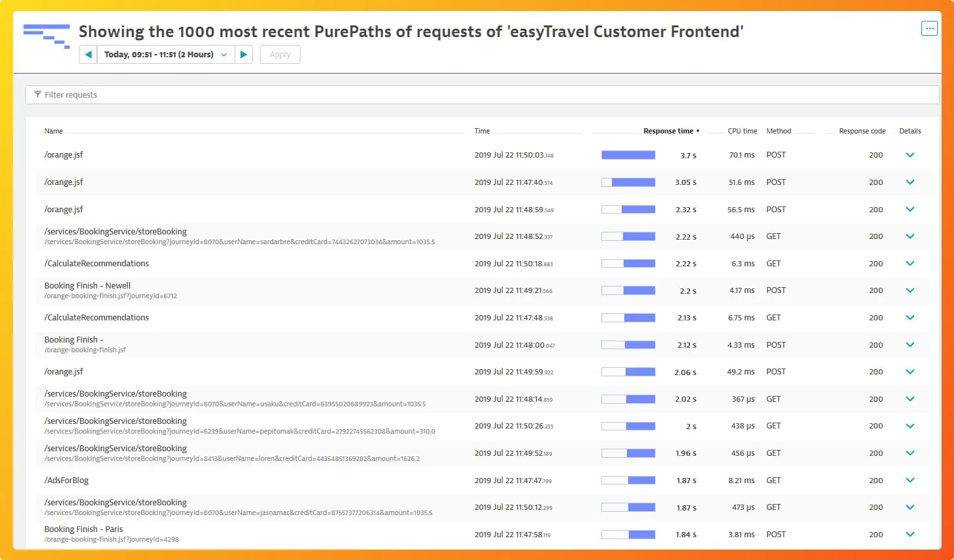Screen dimensions: 954x560
Task: Go to the next timeframe arrow
Action: tap(244, 54)
